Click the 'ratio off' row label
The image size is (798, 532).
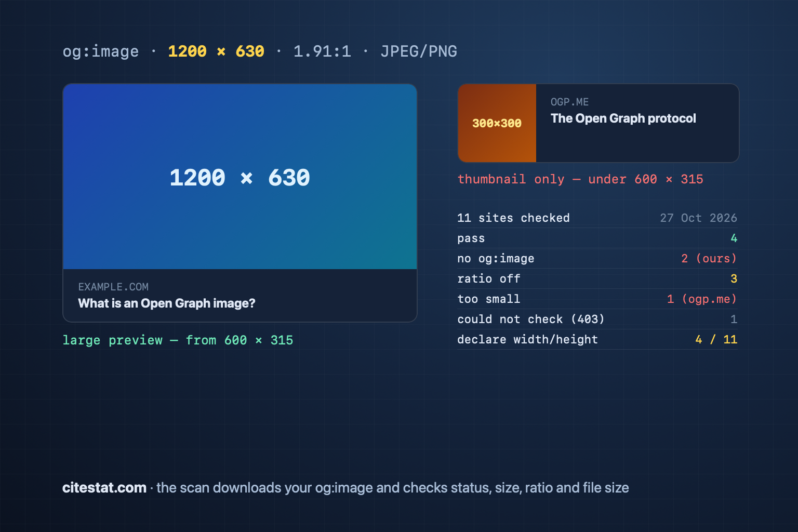pos(489,279)
